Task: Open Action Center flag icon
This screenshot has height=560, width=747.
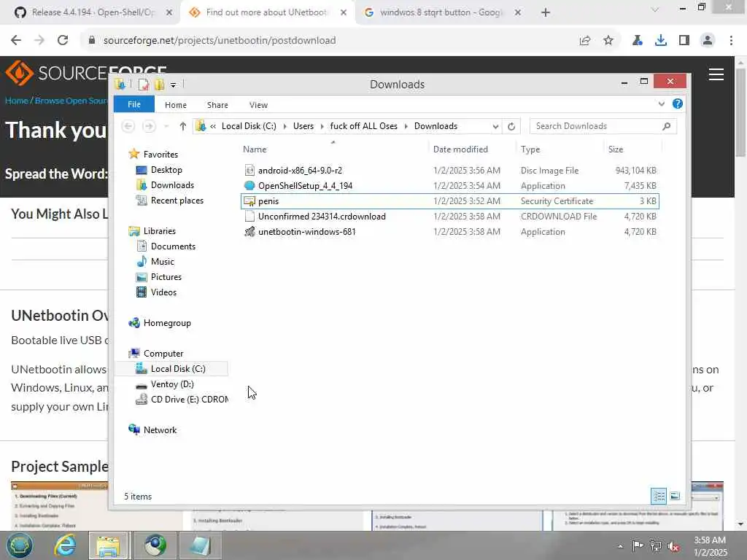Action: pos(638,545)
